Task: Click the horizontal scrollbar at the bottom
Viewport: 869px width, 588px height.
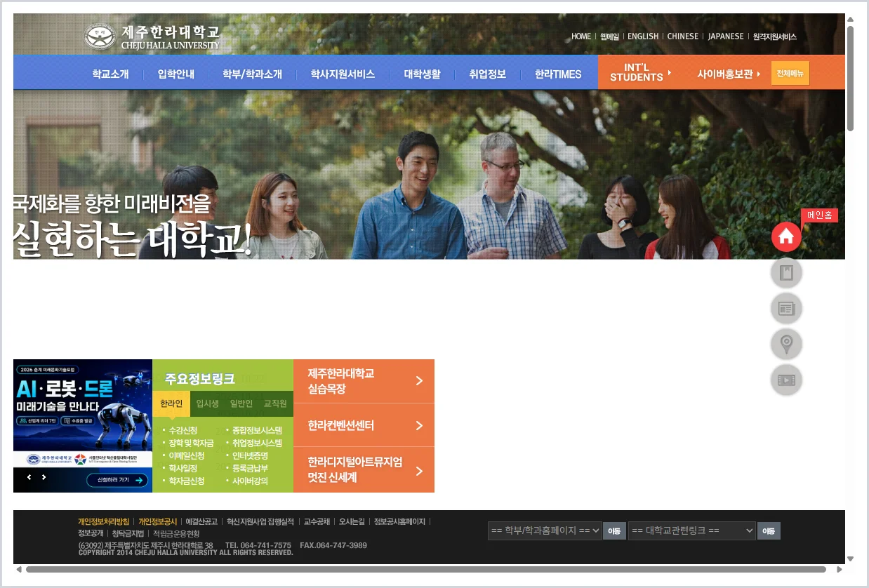Action: point(425,569)
